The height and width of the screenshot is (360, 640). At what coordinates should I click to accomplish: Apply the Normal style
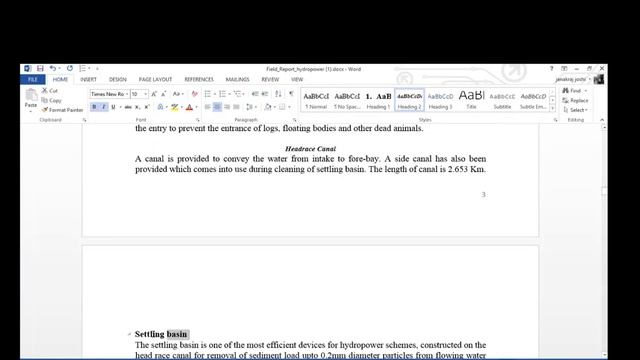pos(316,100)
